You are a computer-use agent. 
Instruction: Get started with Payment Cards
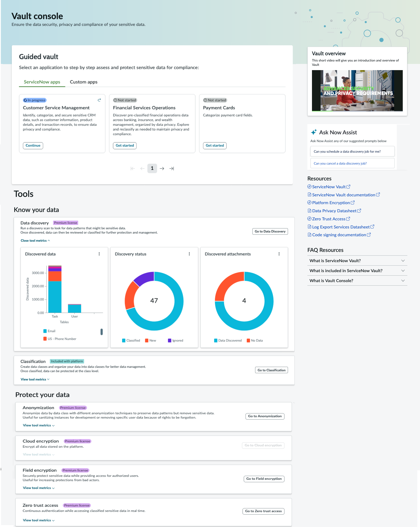tap(215, 145)
